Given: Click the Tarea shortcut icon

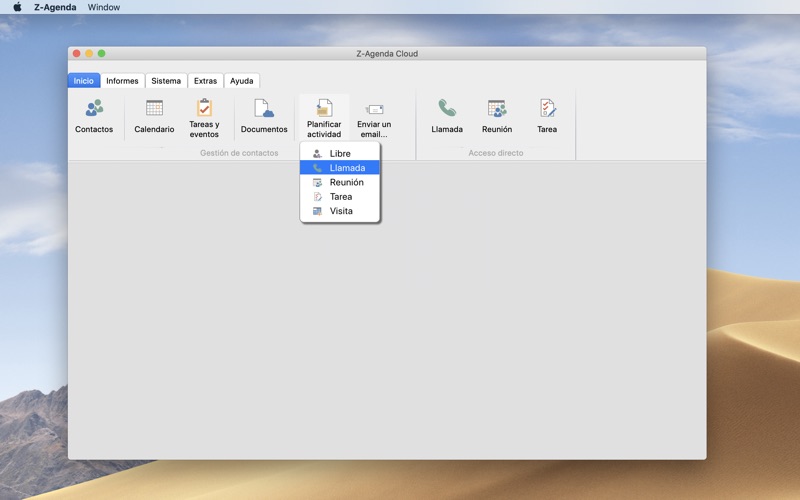Looking at the screenshot, I should click(547, 108).
